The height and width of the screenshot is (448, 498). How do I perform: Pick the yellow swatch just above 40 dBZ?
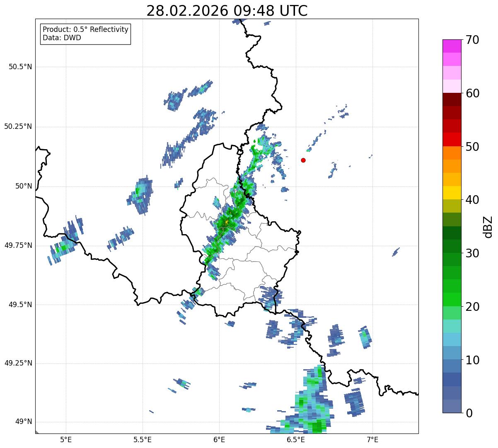coord(452,193)
